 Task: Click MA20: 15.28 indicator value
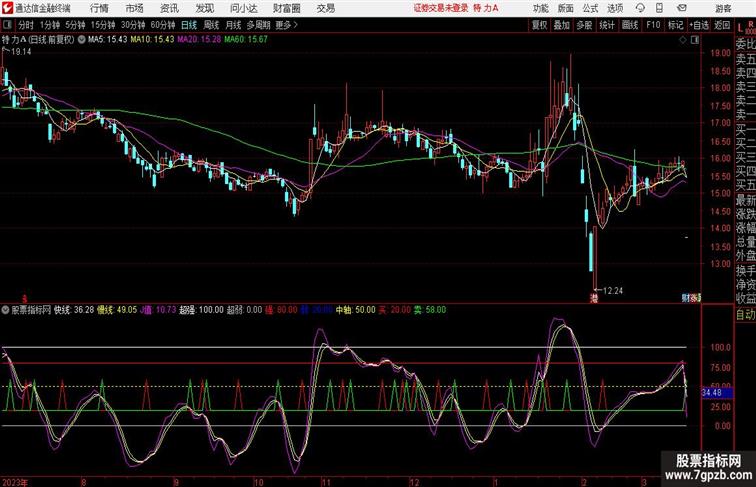199,40
